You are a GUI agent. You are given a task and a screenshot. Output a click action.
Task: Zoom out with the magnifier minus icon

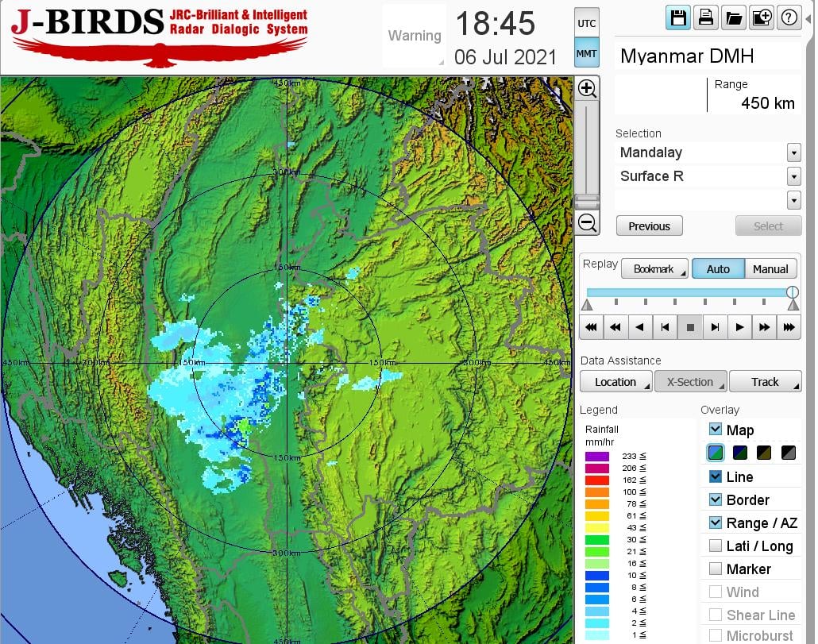pyautogui.click(x=587, y=223)
